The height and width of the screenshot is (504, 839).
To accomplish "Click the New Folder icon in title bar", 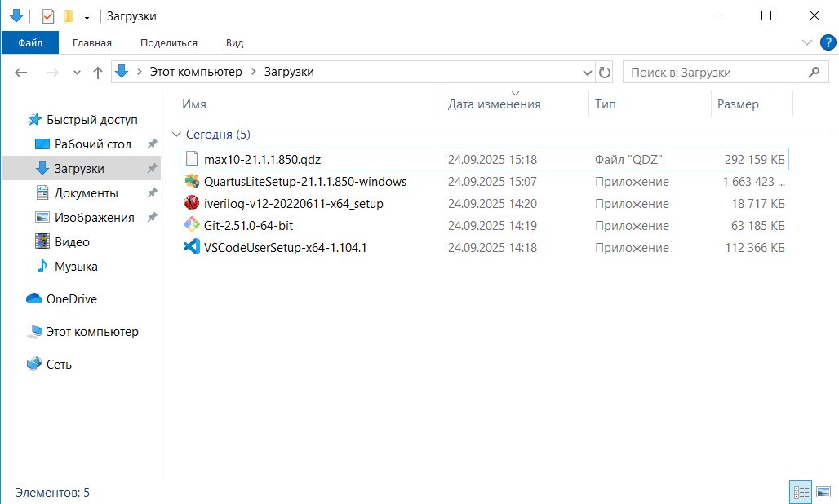I will [x=69, y=16].
